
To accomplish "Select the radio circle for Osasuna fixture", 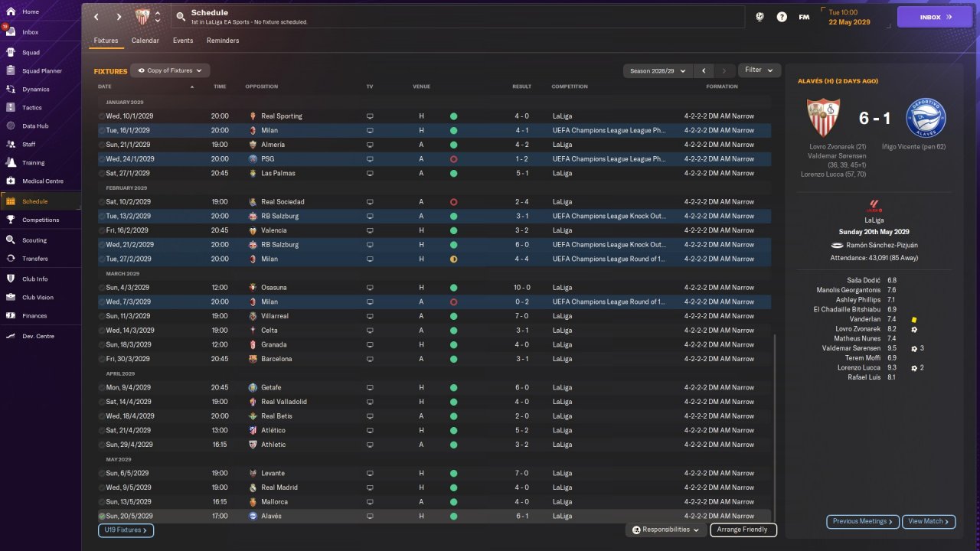I will click(102, 288).
